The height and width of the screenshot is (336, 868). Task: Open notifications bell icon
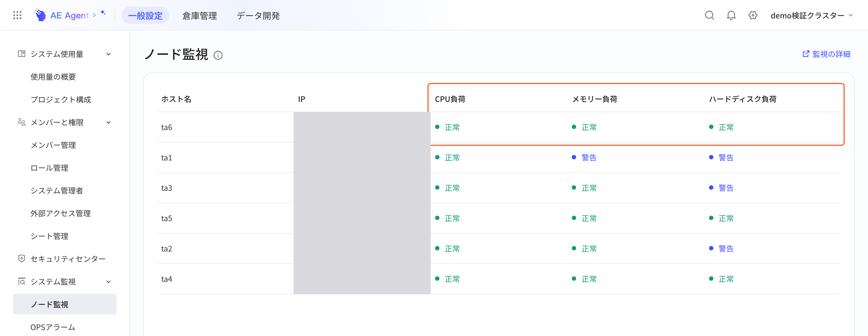pyautogui.click(x=731, y=15)
